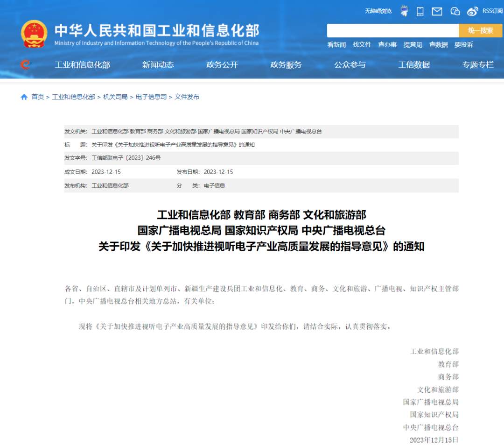Click the robot assistant icon in header

point(404,11)
